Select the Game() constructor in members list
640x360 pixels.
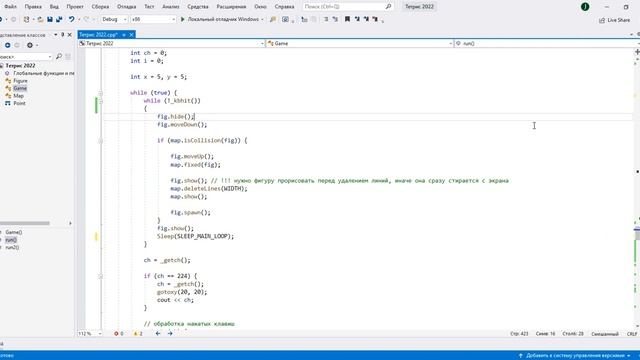point(14,232)
